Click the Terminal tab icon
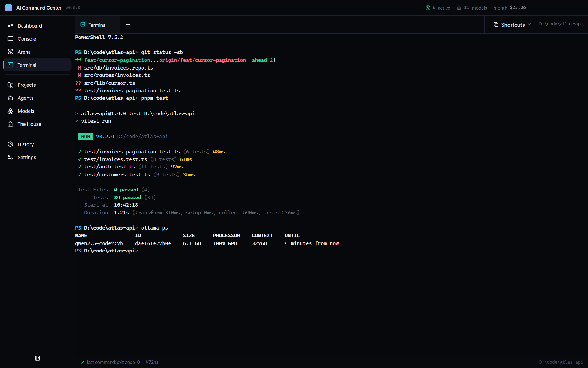The height and width of the screenshot is (368, 588). pos(83,25)
